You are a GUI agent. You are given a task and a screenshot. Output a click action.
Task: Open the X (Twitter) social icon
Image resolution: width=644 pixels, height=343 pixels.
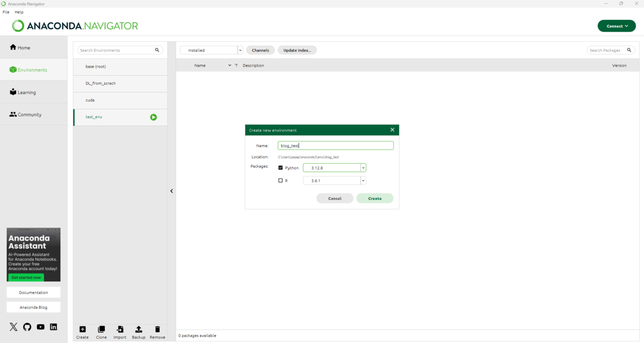coord(13,327)
